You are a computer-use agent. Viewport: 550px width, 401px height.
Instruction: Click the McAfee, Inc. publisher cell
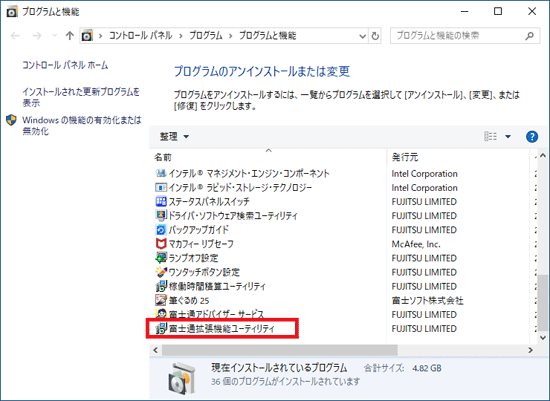[x=416, y=244]
